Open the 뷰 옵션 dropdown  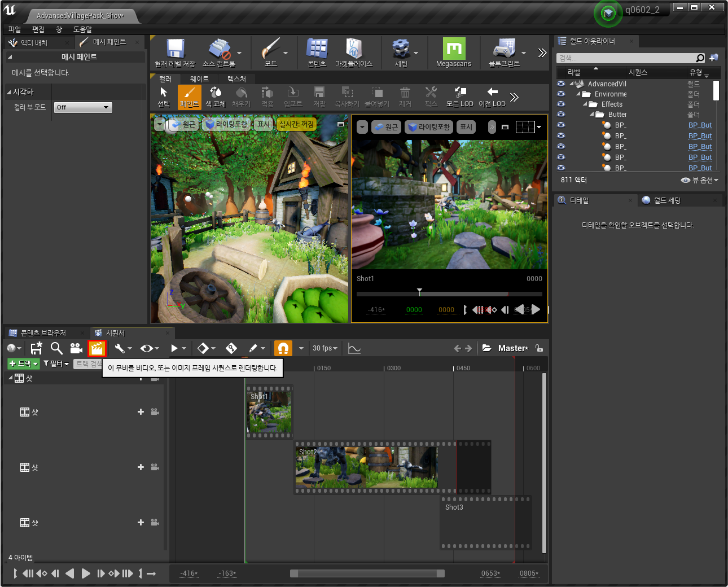(700, 180)
